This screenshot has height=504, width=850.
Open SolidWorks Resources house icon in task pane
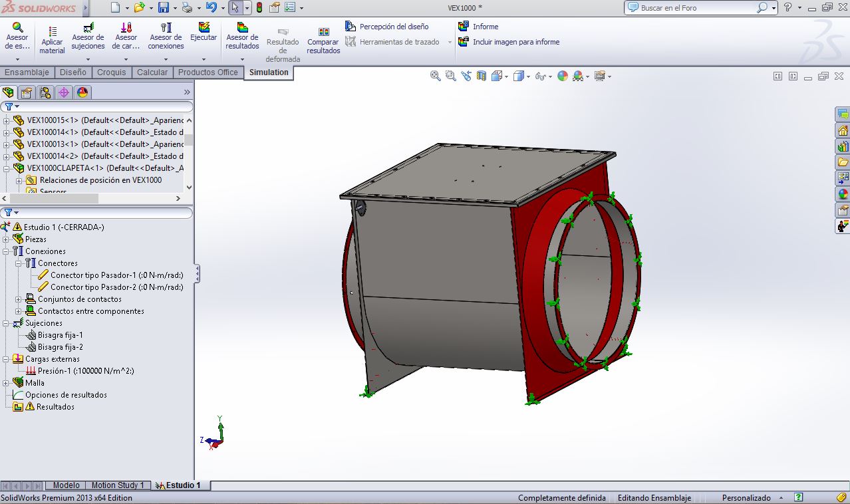(843, 130)
